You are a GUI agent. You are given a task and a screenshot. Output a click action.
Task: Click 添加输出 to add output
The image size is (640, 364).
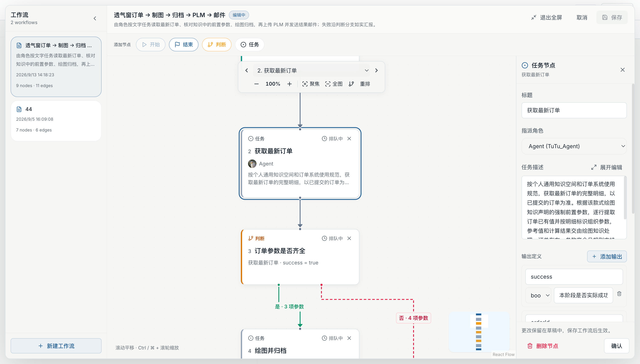pos(607,256)
